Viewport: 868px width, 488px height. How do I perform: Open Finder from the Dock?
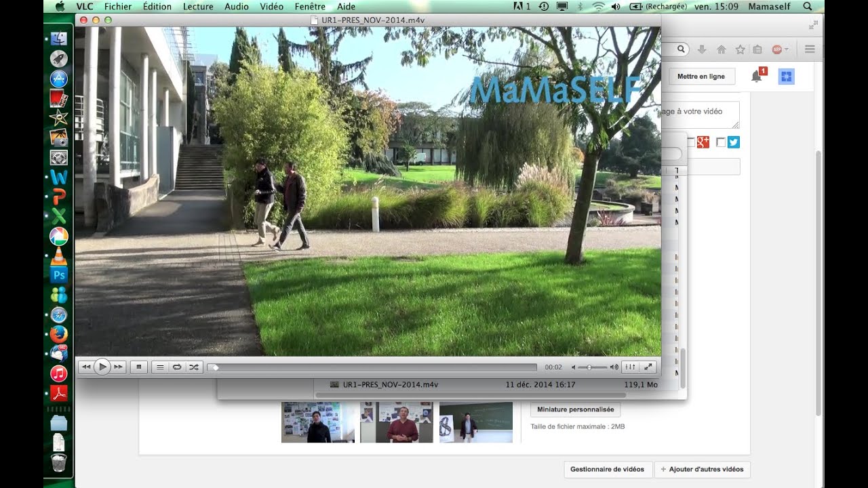point(59,39)
